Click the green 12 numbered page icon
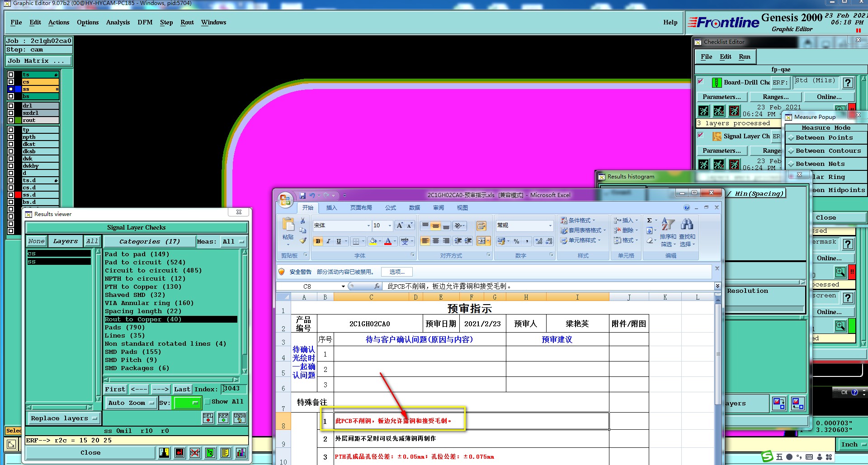Viewport: 868px width, 465px height. (210, 452)
